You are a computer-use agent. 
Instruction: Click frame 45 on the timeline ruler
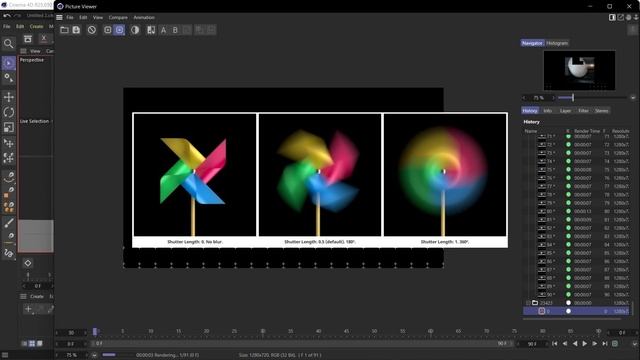pos(346,331)
